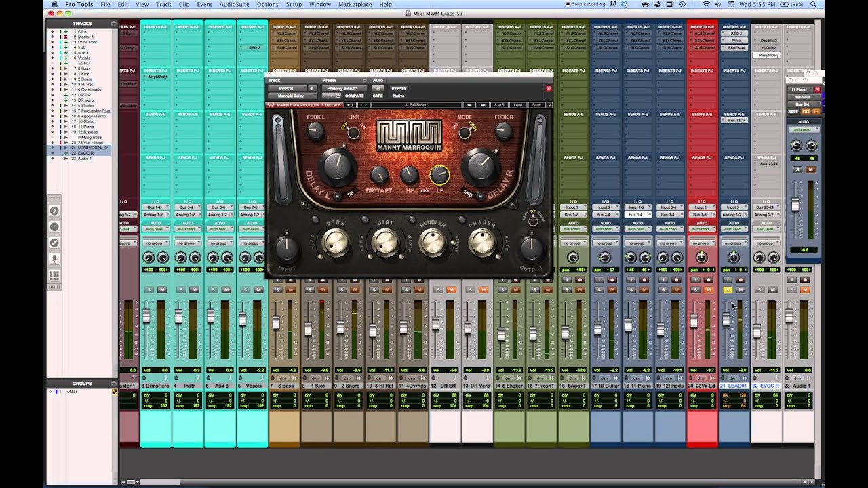The image size is (868, 488).
Task: Click the plugin Save button
Action: 536,105
